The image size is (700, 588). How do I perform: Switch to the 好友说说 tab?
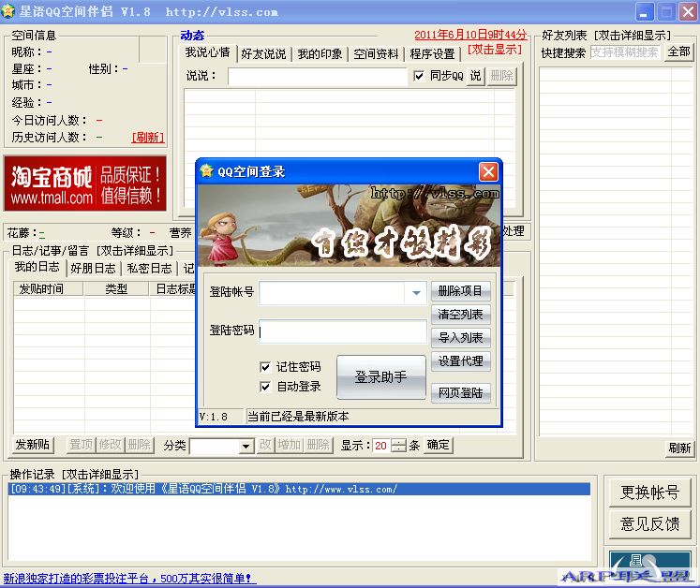pos(263,54)
